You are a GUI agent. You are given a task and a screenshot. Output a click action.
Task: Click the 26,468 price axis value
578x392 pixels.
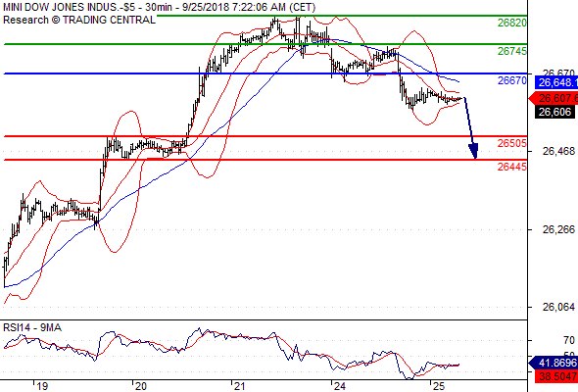(x=558, y=151)
